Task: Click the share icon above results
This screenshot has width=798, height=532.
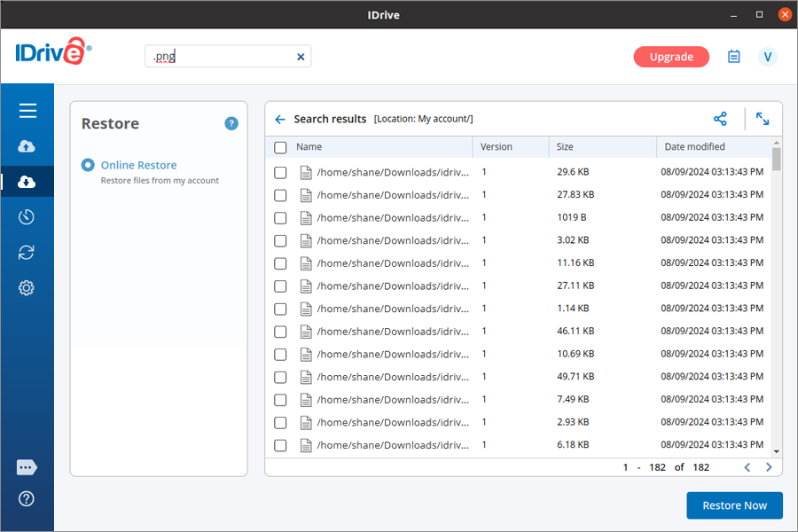Action: point(720,119)
